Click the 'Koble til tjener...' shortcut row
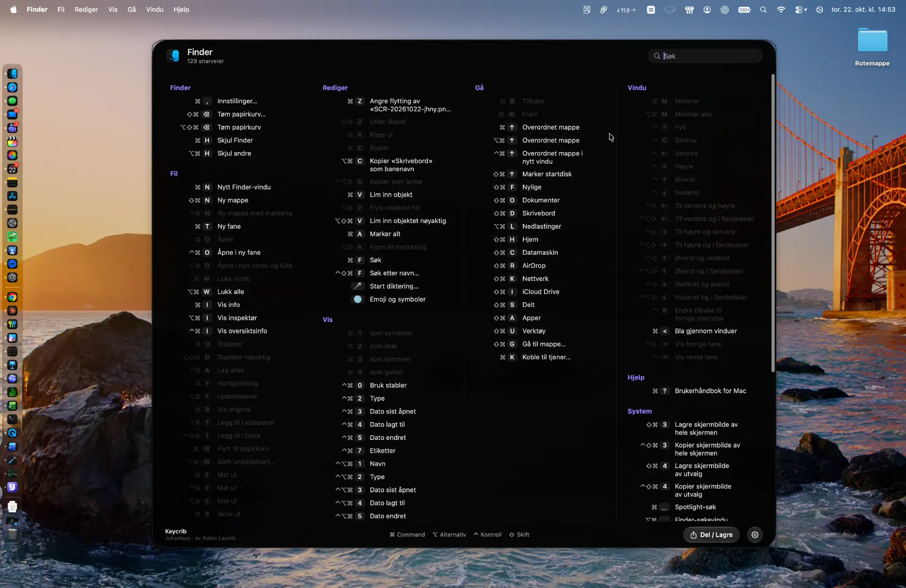906x588 pixels. [x=535, y=357]
